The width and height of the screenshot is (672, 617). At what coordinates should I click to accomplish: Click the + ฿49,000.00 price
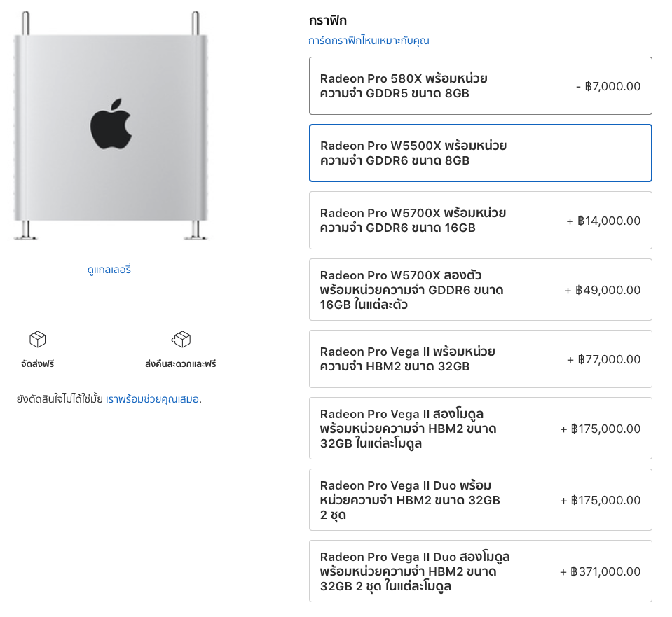(602, 290)
